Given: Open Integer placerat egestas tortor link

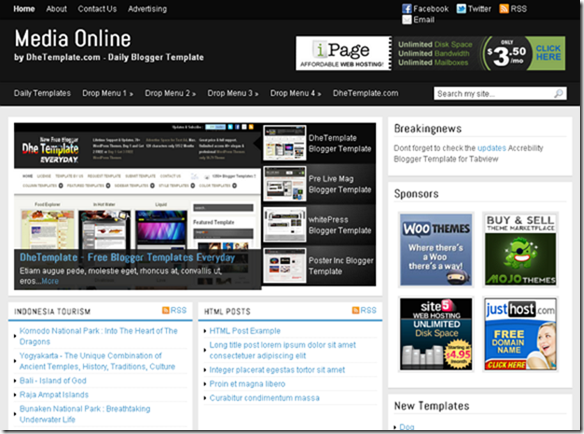Looking at the screenshot, I should 277,370.
